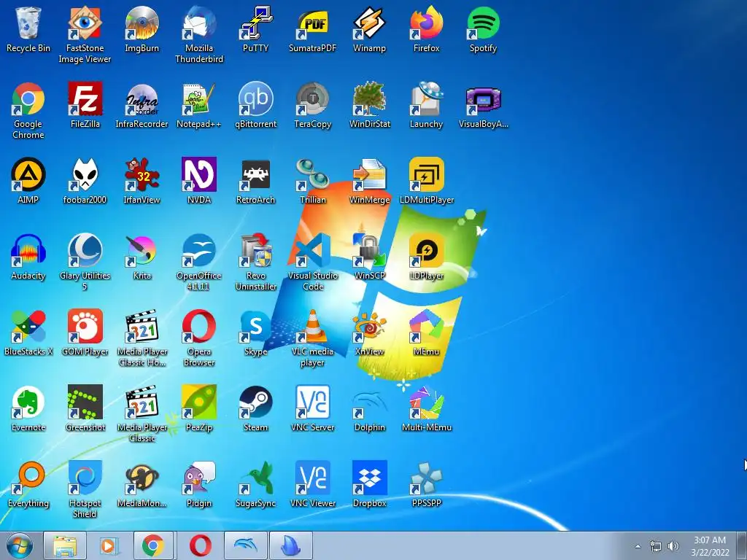Select VNC Server shortcut
This screenshot has width=747, height=560.
(x=312, y=402)
